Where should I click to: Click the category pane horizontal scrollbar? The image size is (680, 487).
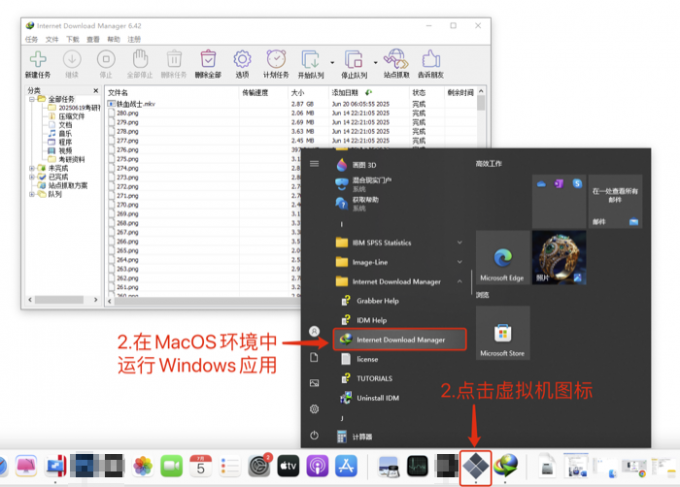(x=59, y=300)
